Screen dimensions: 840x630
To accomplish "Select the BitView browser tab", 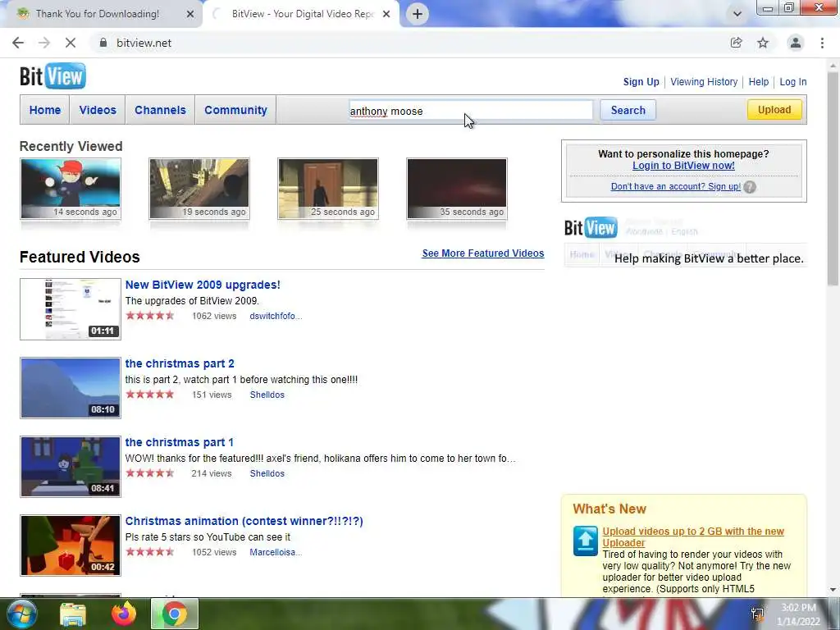I will click(x=301, y=14).
